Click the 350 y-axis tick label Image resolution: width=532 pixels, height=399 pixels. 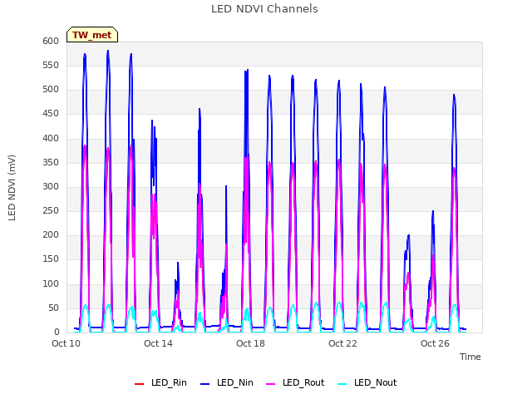point(51,163)
